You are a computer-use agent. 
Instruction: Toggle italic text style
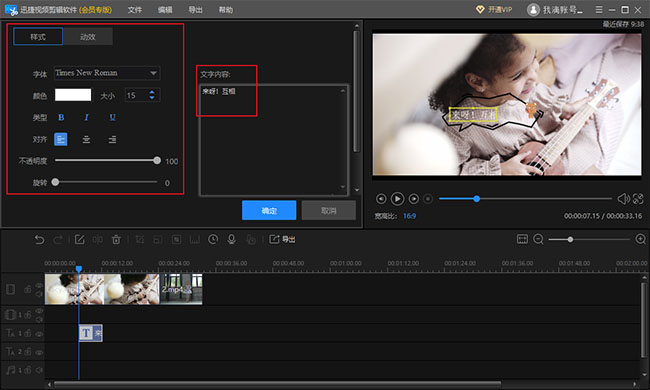(86, 117)
